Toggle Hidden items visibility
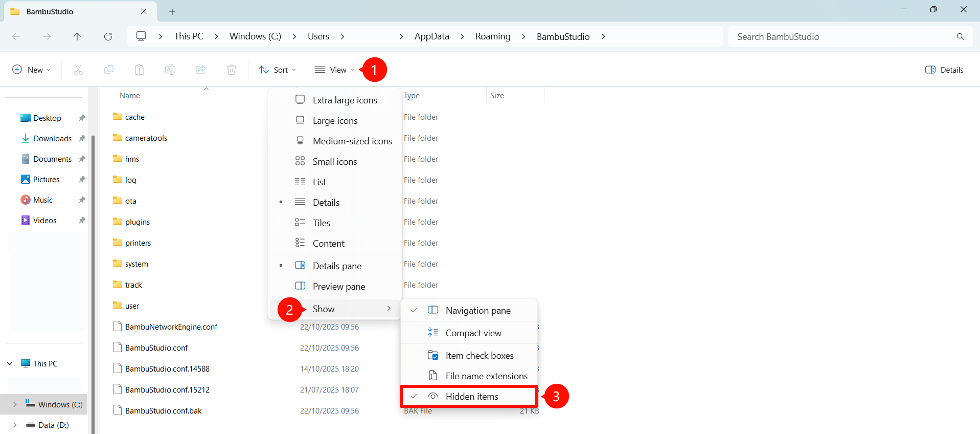The image size is (980, 434). (x=469, y=396)
